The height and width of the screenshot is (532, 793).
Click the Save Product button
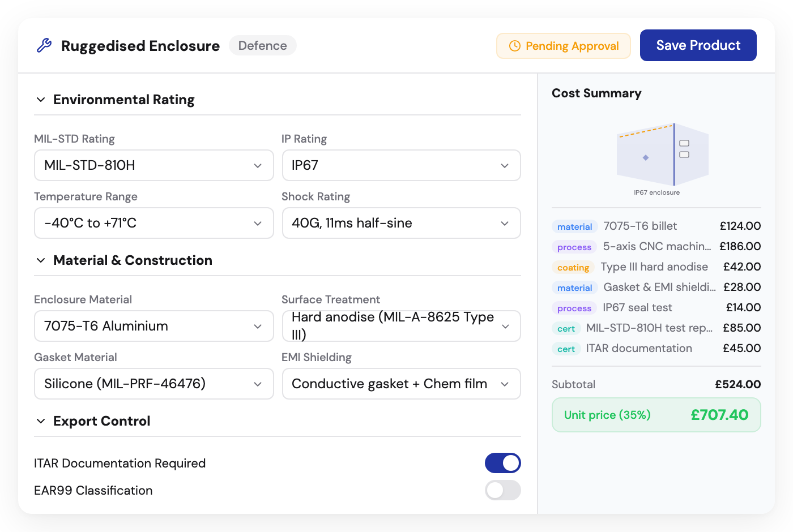(698, 45)
